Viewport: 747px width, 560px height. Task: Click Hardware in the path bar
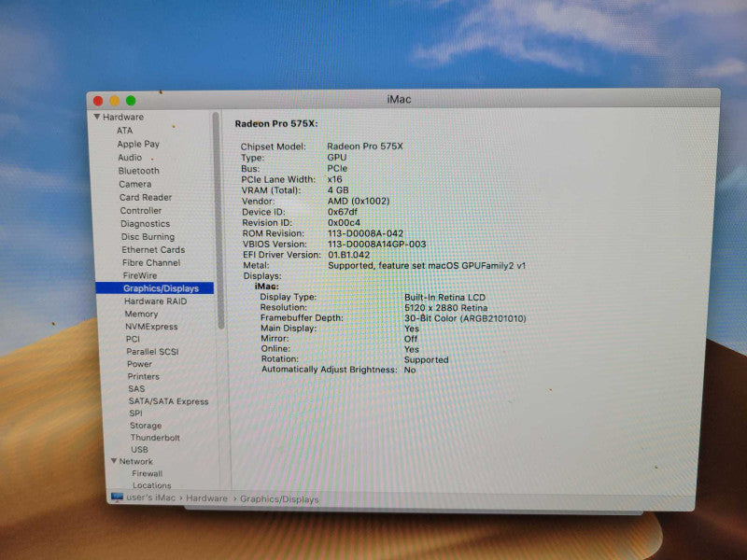click(x=206, y=498)
